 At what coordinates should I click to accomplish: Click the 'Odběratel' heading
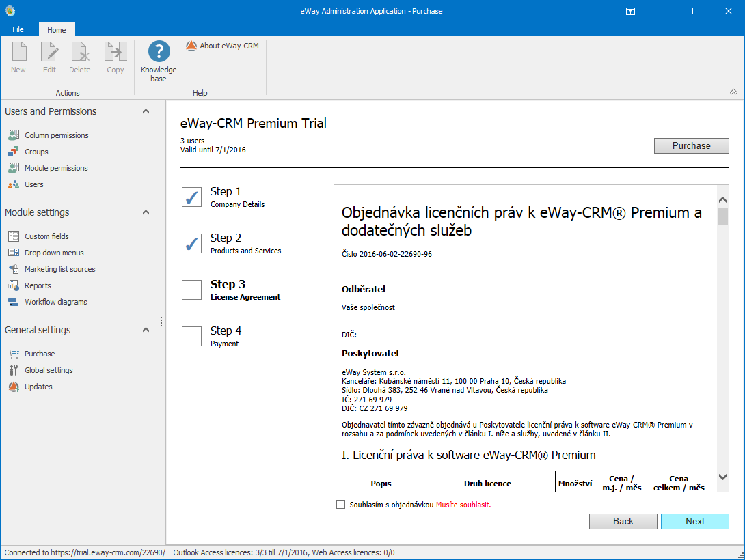tap(364, 289)
